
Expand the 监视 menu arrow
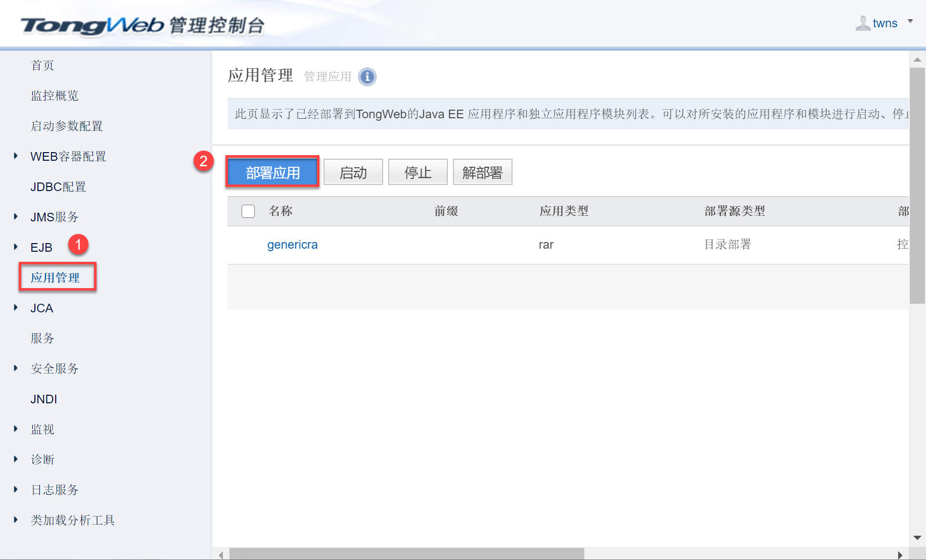point(16,429)
